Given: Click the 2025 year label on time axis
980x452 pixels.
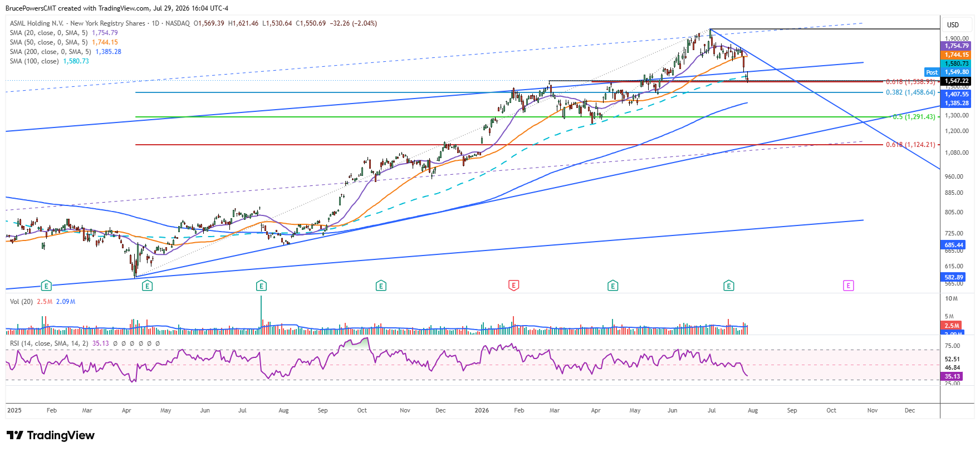Looking at the screenshot, I should [14, 410].
